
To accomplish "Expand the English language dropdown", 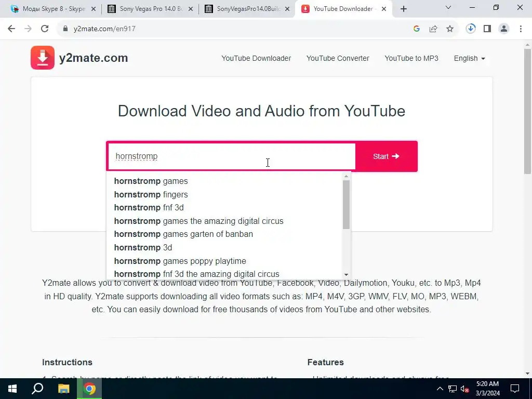I will [470, 58].
